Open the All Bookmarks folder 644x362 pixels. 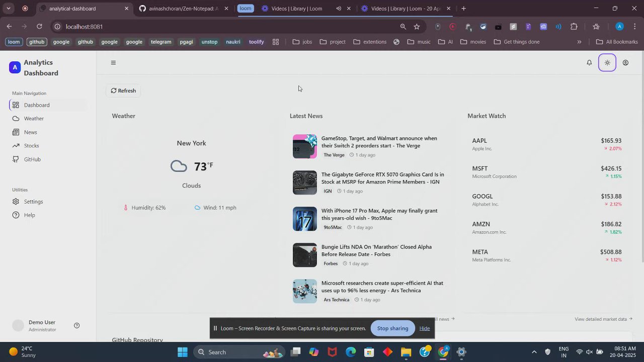coord(617,42)
